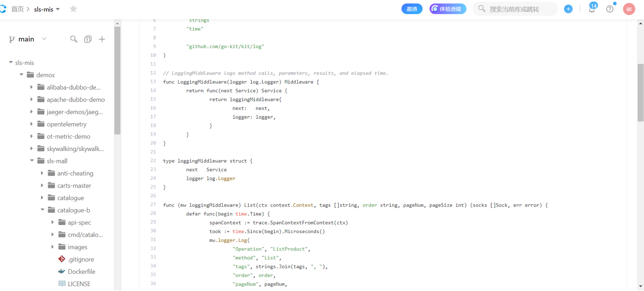This screenshot has width=644, height=291.
Task: Expand the opentelemetry folder
Action: coord(32,124)
